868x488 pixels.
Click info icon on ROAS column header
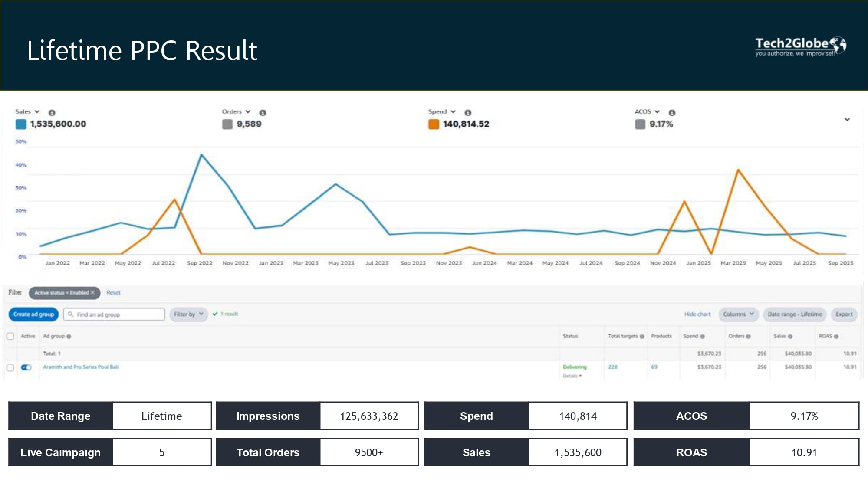tap(836, 336)
